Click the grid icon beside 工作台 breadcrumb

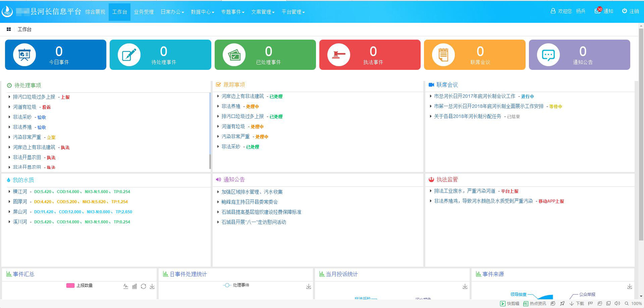[x=8, y=29]
